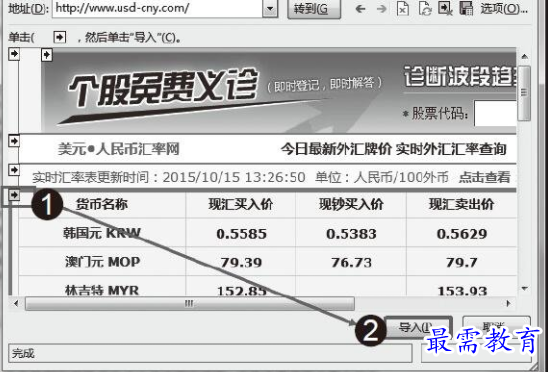The width and height of the screenshot is (548, 372).
Task: Stop loading the page icon
Action: coord(403,8)
